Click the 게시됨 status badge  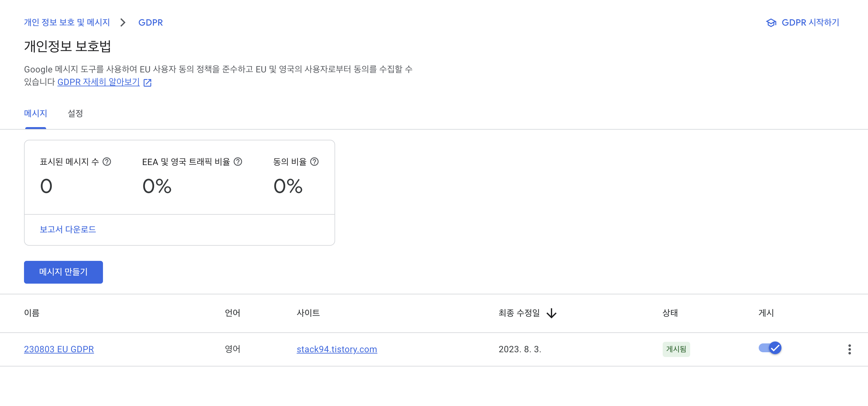click(676, 349)
